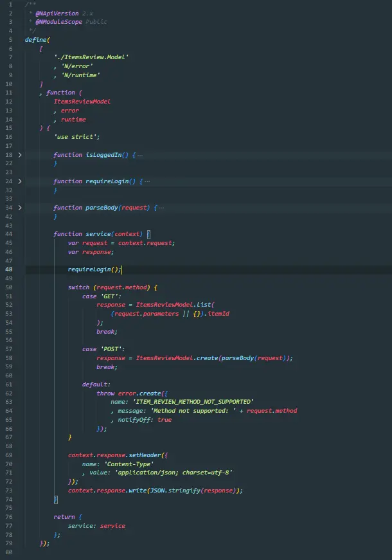Click the @NModuleScope annotation
The height and width of the screenshot is (560, 392).
[59, 22]
